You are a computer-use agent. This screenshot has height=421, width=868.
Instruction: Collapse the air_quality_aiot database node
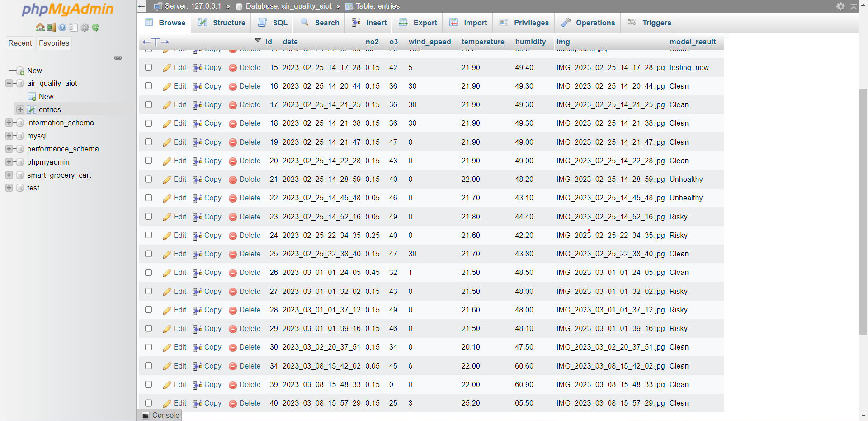[x=9, y=83]
